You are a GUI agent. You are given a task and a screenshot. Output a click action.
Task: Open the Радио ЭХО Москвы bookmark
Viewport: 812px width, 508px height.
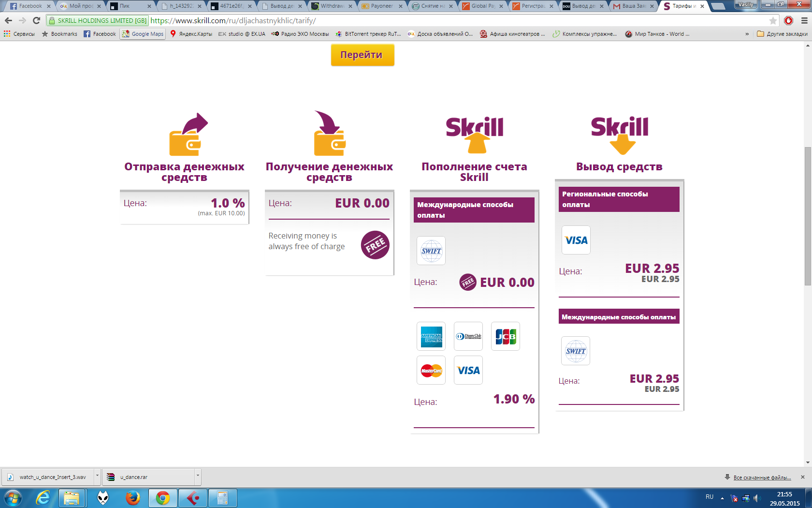point(300,34)
